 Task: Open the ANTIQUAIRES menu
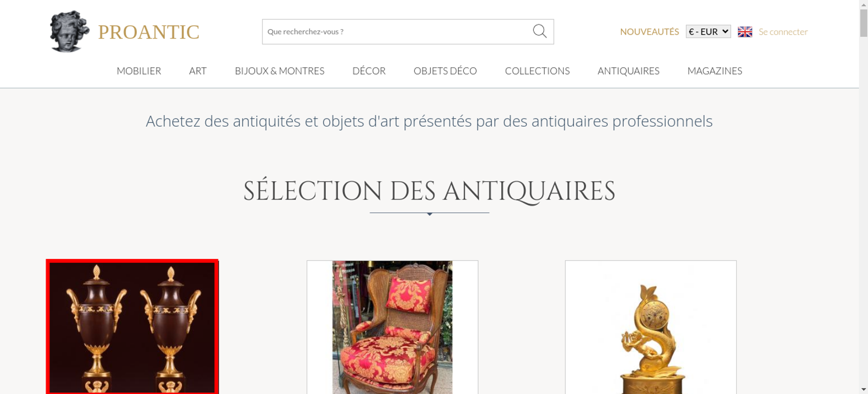point(628,71)
